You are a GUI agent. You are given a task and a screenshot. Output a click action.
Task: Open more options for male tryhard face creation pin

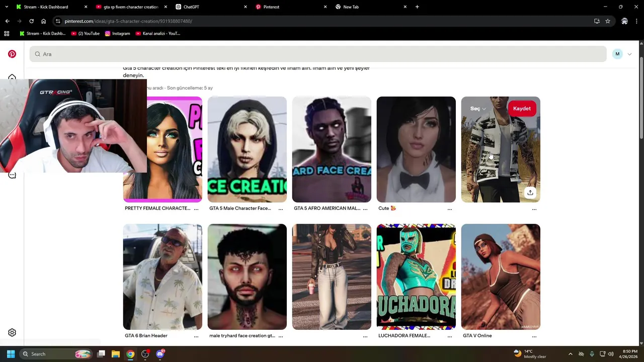(x=281, y=336)
